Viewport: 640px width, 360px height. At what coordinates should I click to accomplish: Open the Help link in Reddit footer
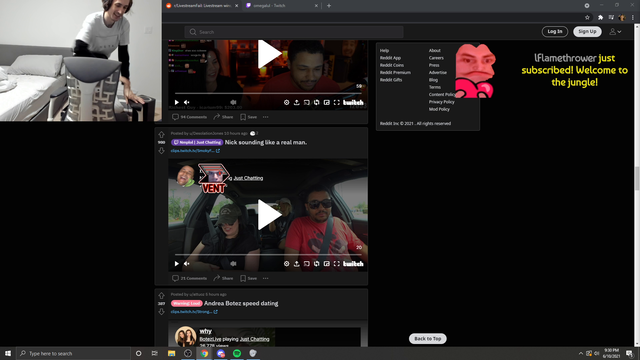coord(384,51)
